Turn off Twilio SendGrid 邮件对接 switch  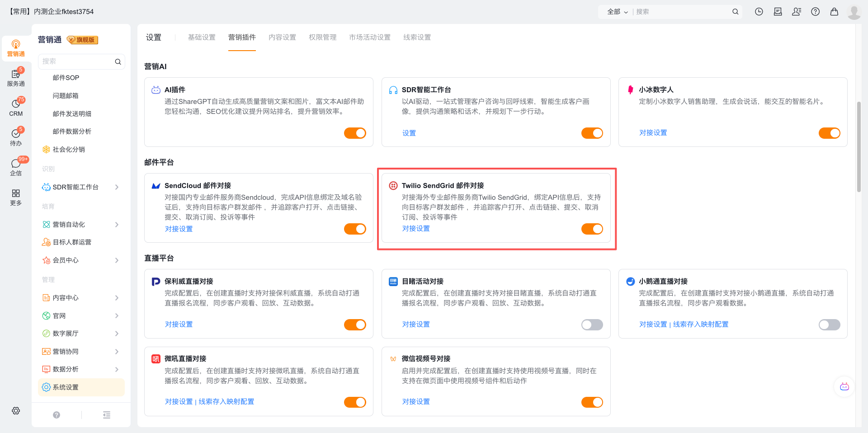point(592,229)
